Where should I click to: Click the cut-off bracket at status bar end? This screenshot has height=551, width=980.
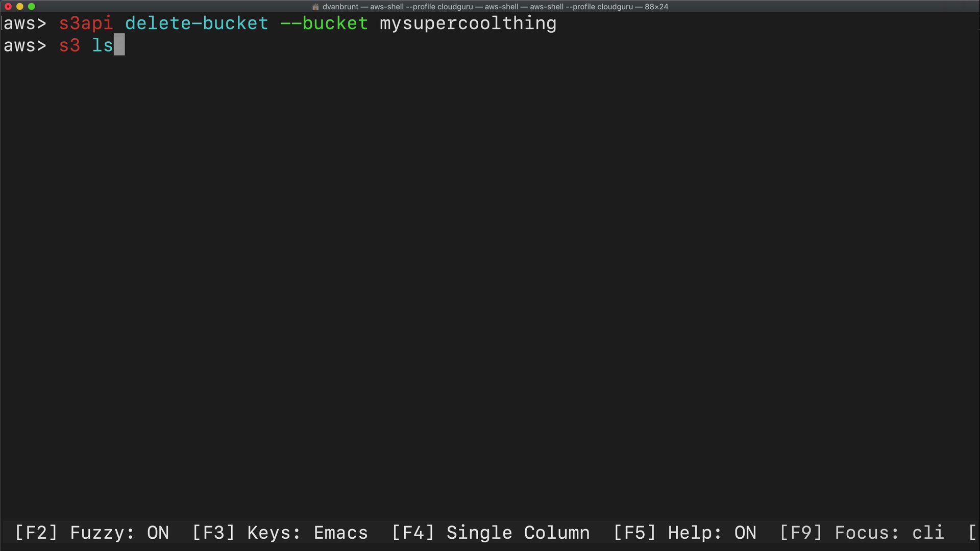[x=972, y=533]
